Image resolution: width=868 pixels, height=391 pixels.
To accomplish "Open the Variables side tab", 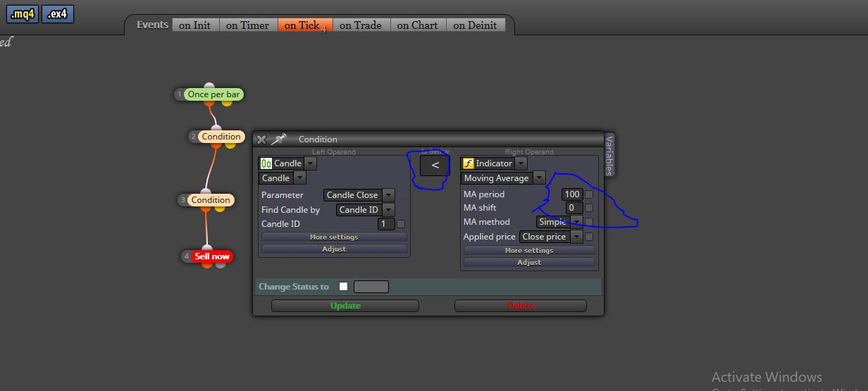I will (x=609, y=154).
